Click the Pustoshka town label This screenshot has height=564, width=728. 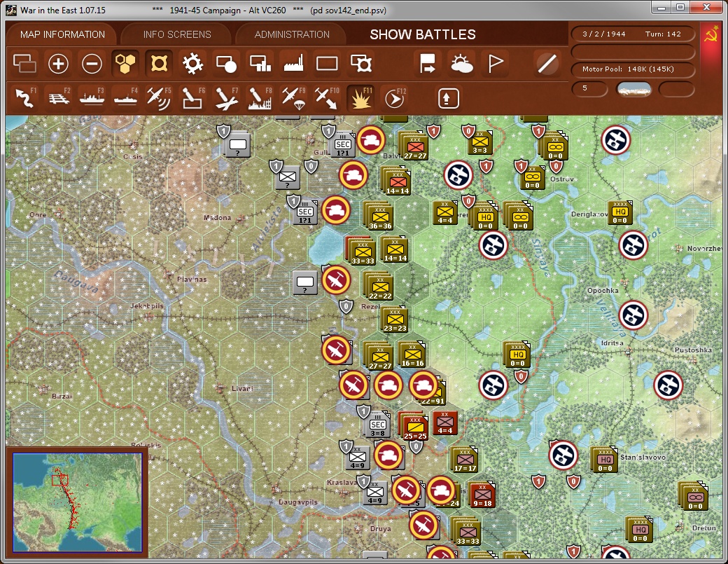click(x=693, y=350)
